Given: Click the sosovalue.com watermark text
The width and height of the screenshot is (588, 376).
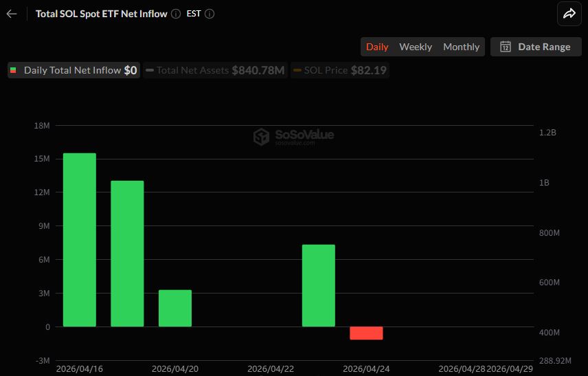Looking at the screenshot, I should click(x=295, y=143).
